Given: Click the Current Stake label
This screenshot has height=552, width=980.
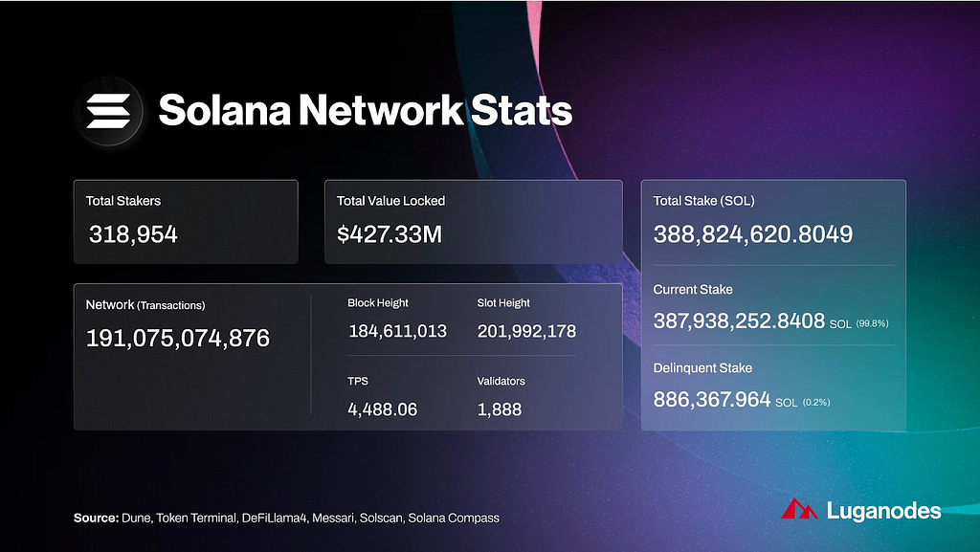Looking at the screenshot, I should 693,290.
